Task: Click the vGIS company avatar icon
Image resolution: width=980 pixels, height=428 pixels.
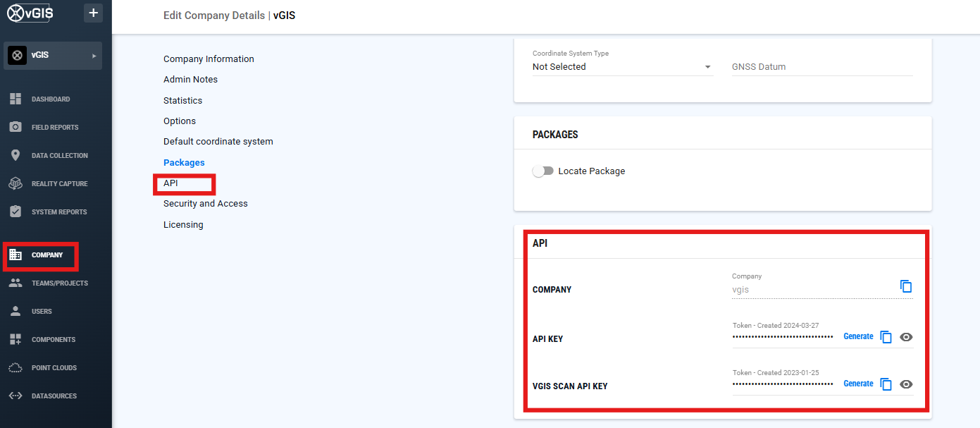Action: [x=18, y=55]
